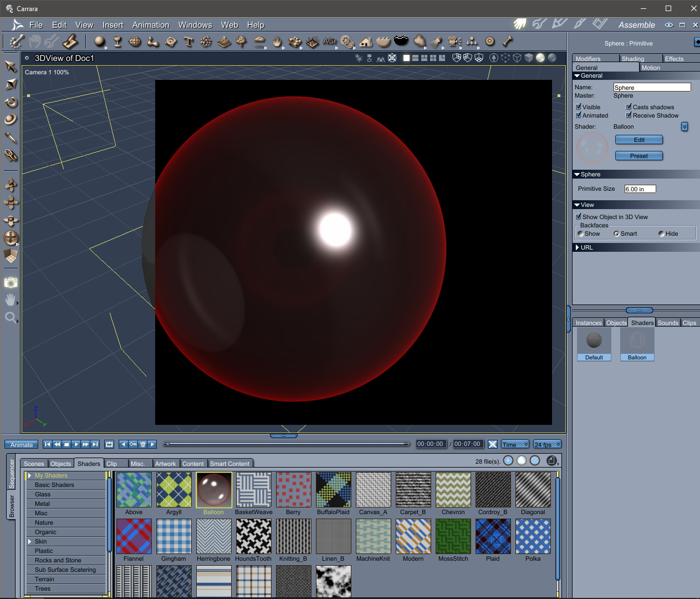Click the loop playback icon in the timeline

coord(109,444)
